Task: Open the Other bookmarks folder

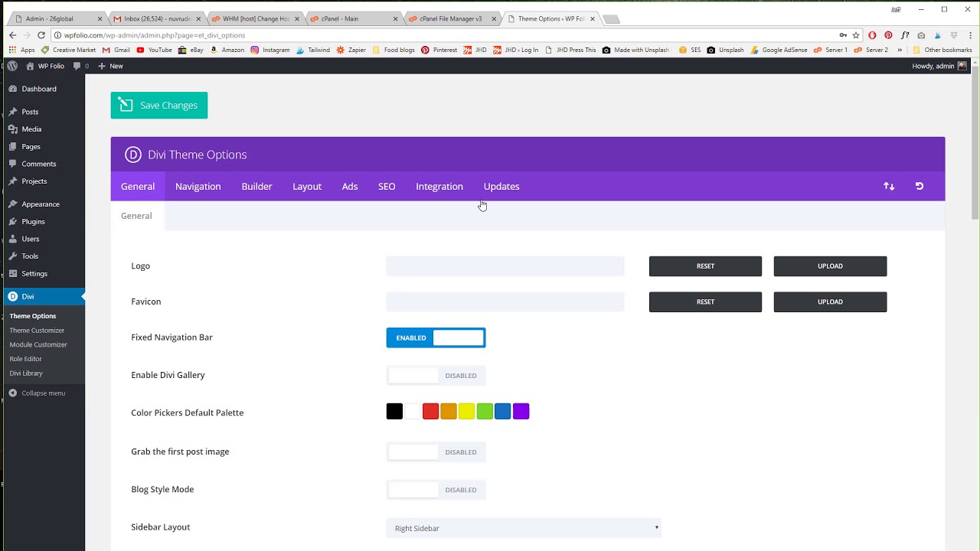Action: click(942, 50)
